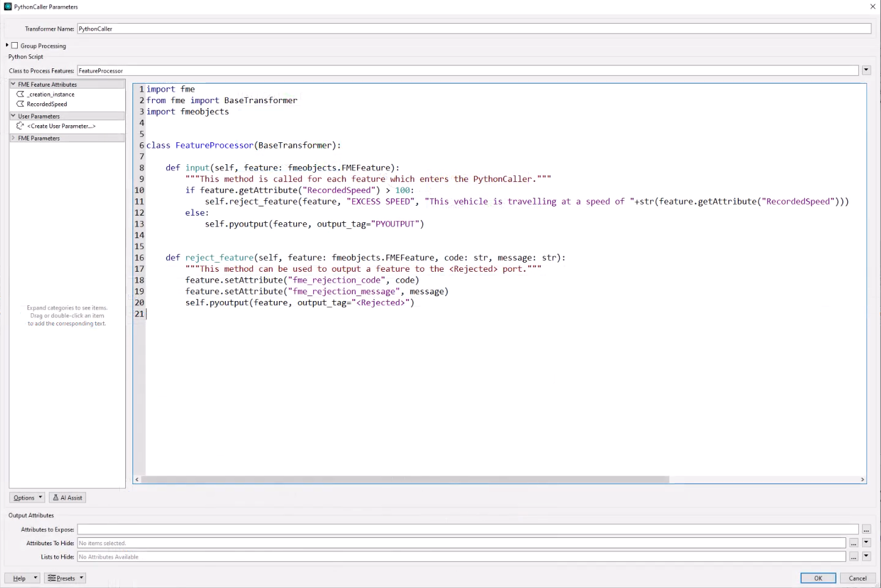The width and height of the screenshot is (881, 588).
Task: Open the Presets dropdown menu
Action: click(x=65, y=578)
